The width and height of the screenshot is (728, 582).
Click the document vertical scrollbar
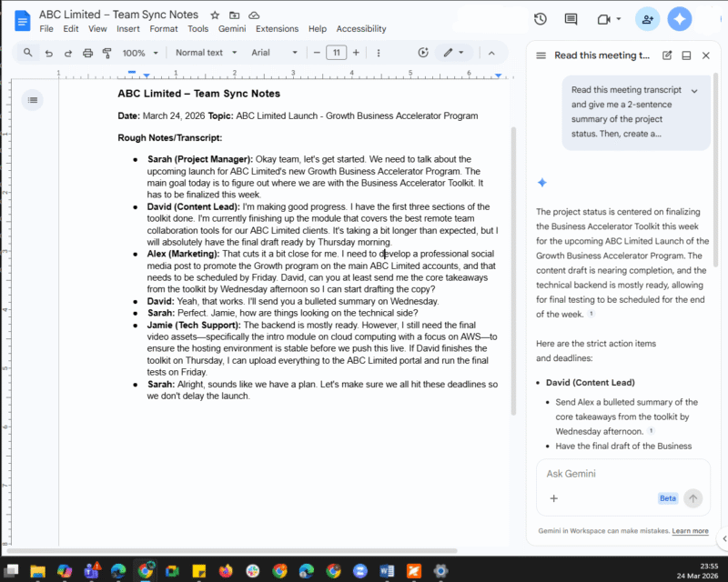coord(513,271)
